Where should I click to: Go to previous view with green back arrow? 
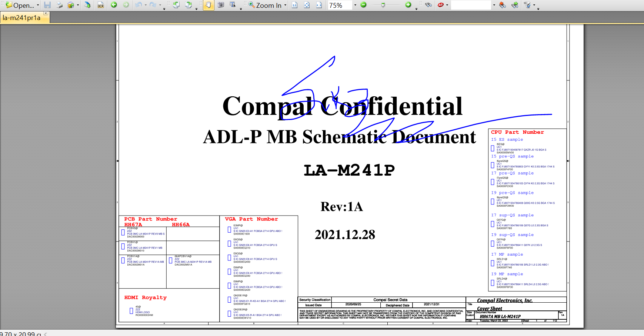click(x=114, y=5)
